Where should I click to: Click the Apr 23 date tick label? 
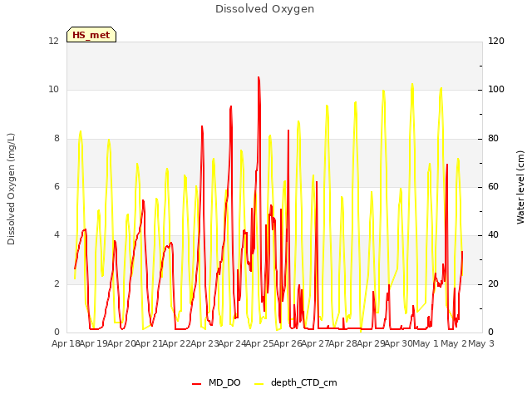(x=204, y=343)
